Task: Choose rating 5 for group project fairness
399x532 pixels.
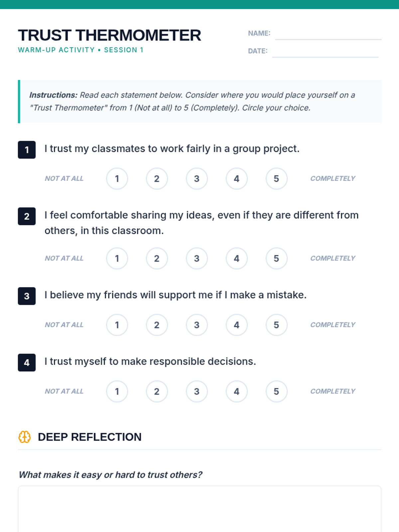Action: pyautogui.click(x=276, y=179)
